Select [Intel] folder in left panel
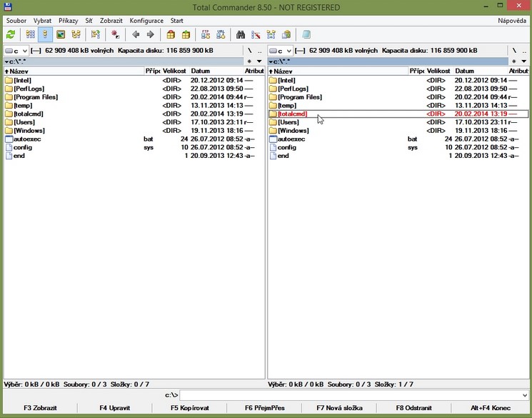This screenshot has width=532, height=418. pyautogui.click(x=134, y=81)
